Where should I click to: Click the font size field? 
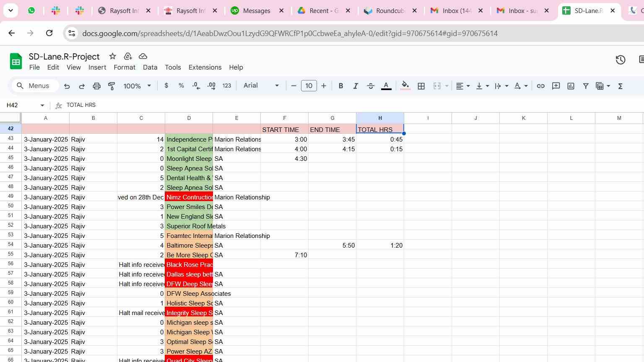pyautogui.click(x=309, y=86)
